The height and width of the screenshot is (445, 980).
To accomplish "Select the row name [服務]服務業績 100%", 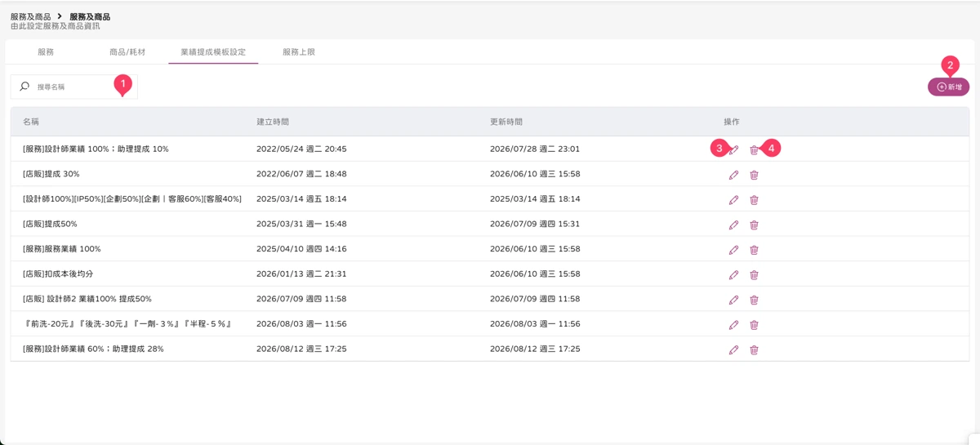I will click(x=62, y=249).
